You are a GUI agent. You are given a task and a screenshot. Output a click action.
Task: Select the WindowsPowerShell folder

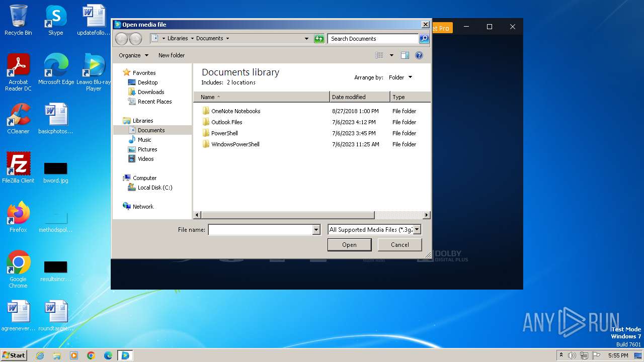coord(235,144)
